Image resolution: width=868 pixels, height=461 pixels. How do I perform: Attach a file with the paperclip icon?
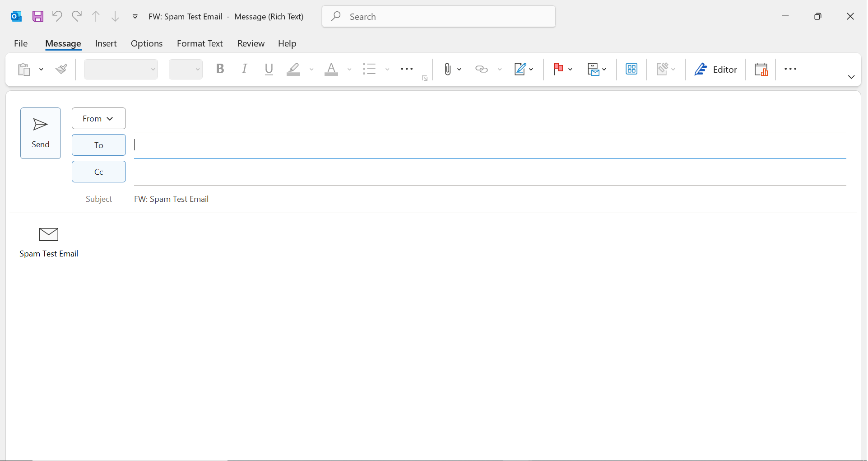(x=447, y=69)
